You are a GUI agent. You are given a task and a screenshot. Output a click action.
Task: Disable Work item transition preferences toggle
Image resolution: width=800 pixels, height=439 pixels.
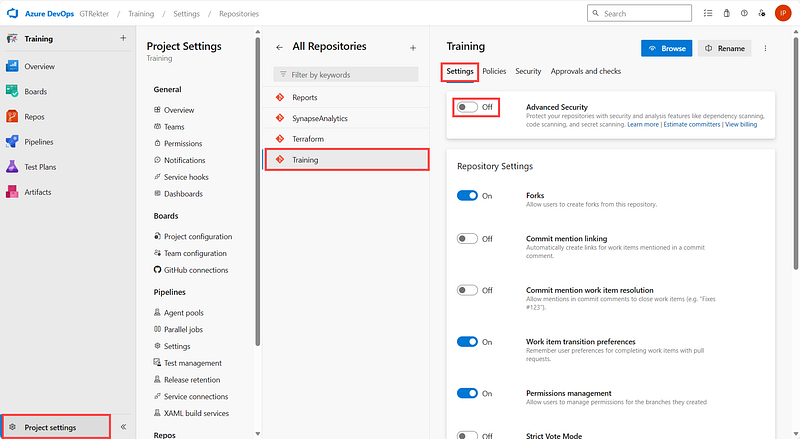click(x=467, y=342)
